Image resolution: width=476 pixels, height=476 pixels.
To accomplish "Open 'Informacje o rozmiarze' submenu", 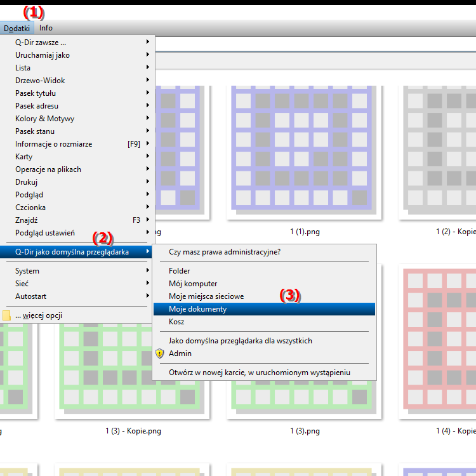I will tap(77, 144).
